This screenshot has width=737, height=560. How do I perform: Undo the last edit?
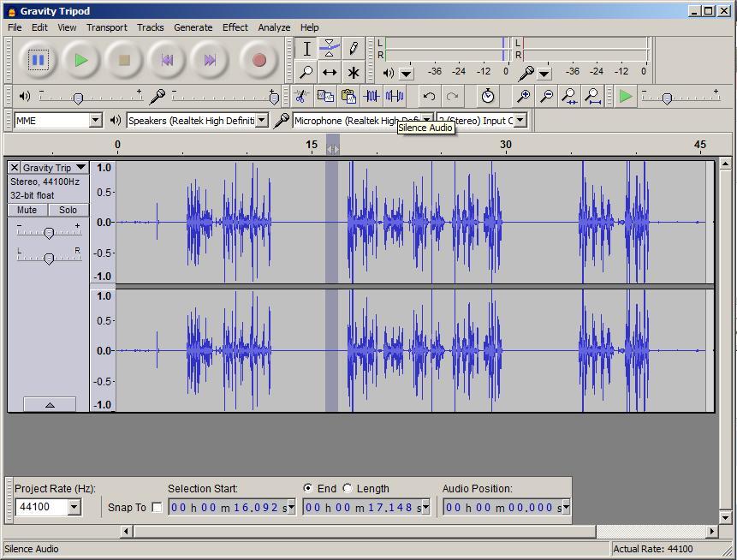tap(429, 97)
